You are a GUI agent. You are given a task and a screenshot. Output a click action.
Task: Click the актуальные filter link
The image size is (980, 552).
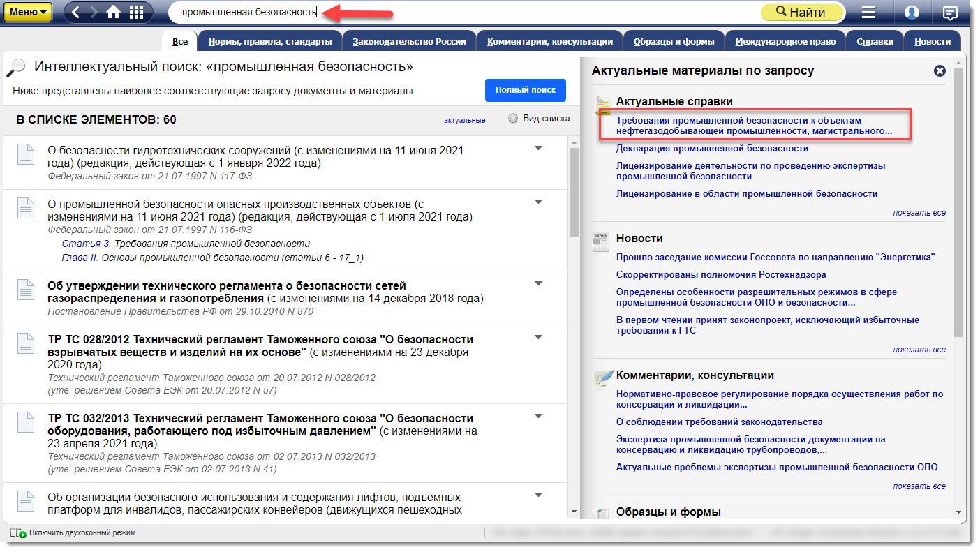pos(464,120)
